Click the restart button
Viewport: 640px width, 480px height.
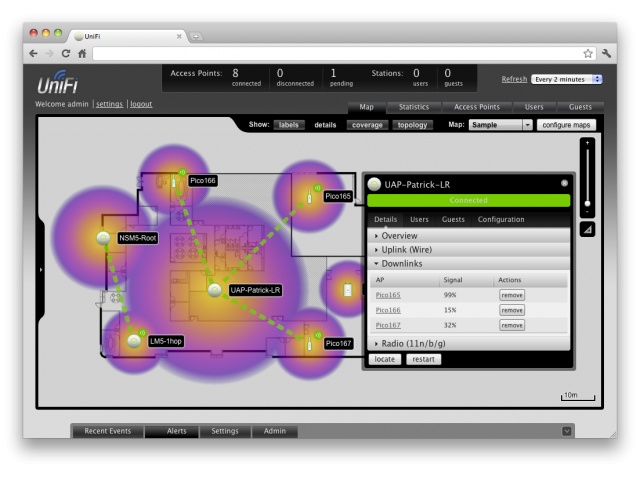pyautogui.click(x=423, y=359)
